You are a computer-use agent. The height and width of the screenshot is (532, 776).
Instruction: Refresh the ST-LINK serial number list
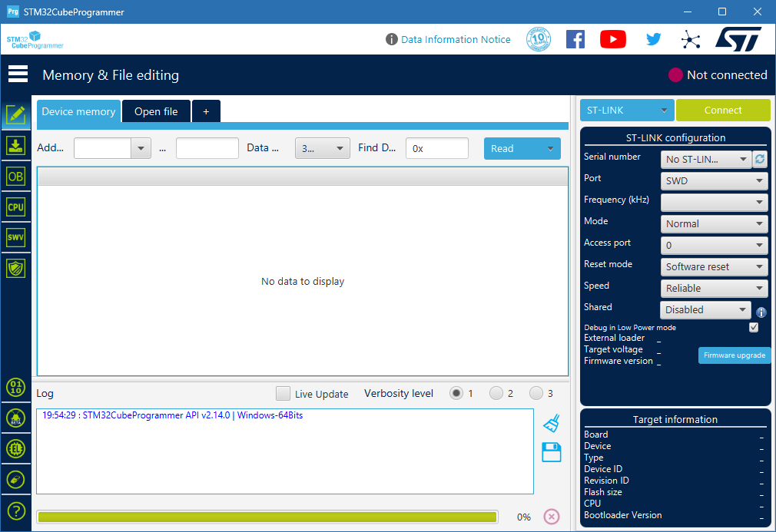click(x=761, y=159)
